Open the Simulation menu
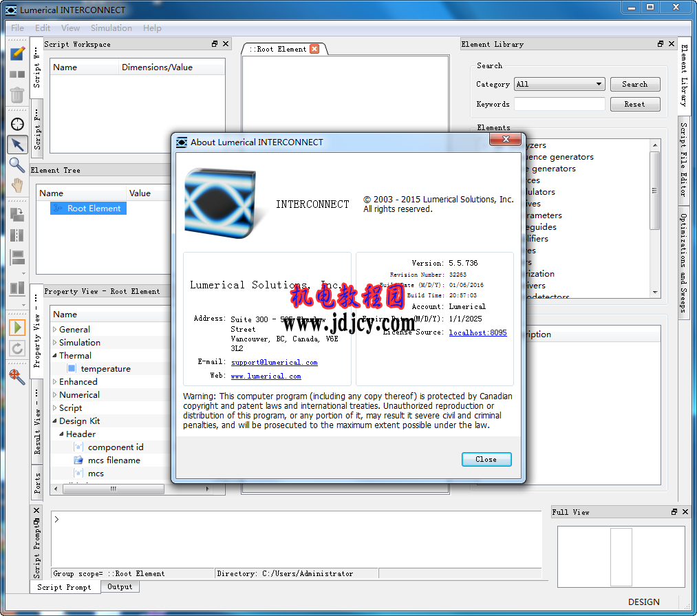697x616 pixels. click(111, 28)
